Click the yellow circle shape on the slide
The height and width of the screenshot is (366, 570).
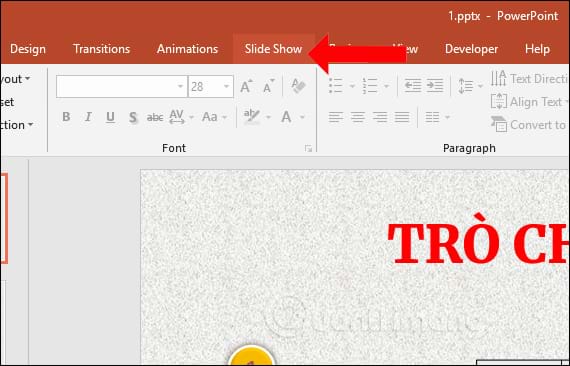251,355
